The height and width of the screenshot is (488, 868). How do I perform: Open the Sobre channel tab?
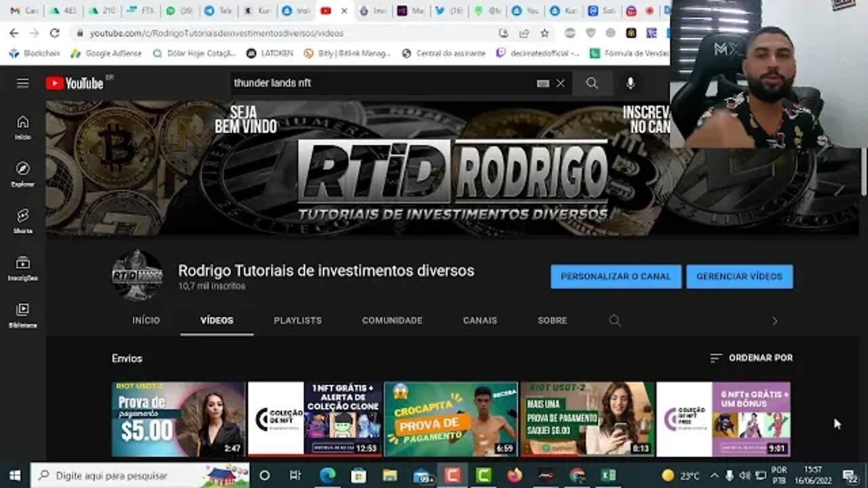coord(552,321)
